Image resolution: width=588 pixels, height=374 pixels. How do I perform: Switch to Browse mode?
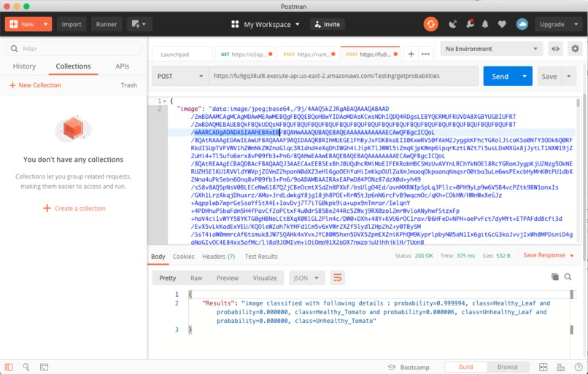pos(508,367)
